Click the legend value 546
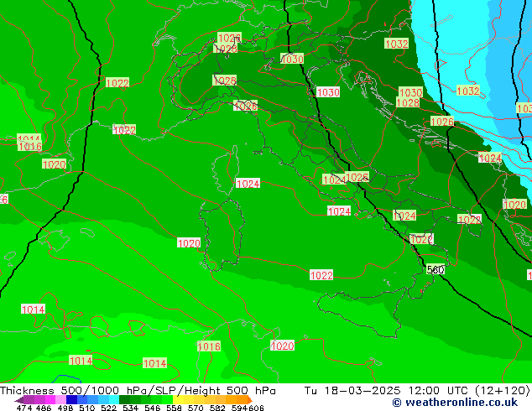The height and width of the screenshot is (411, 532). pos(153,408)
